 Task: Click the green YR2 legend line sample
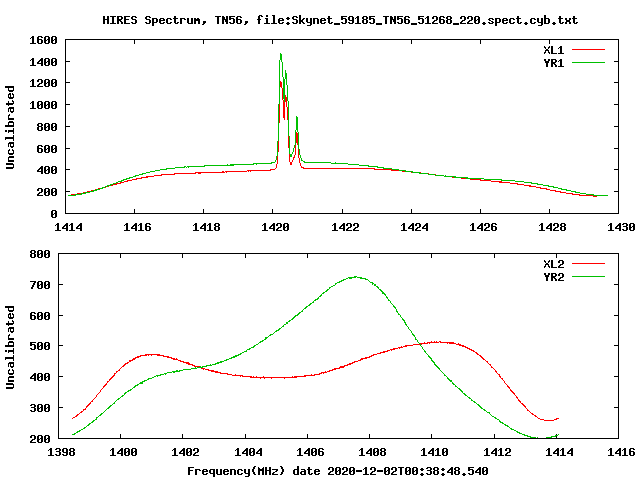coord(588,276)
